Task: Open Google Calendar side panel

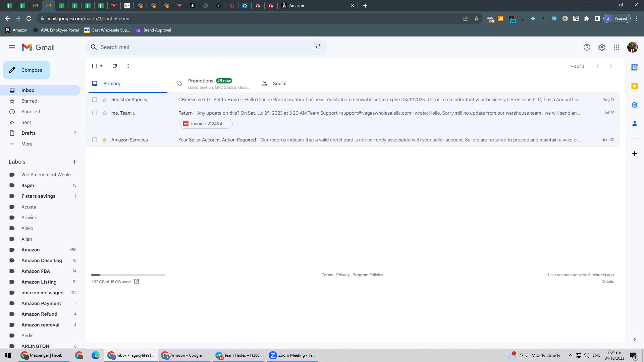Action: tap(635, 67)
